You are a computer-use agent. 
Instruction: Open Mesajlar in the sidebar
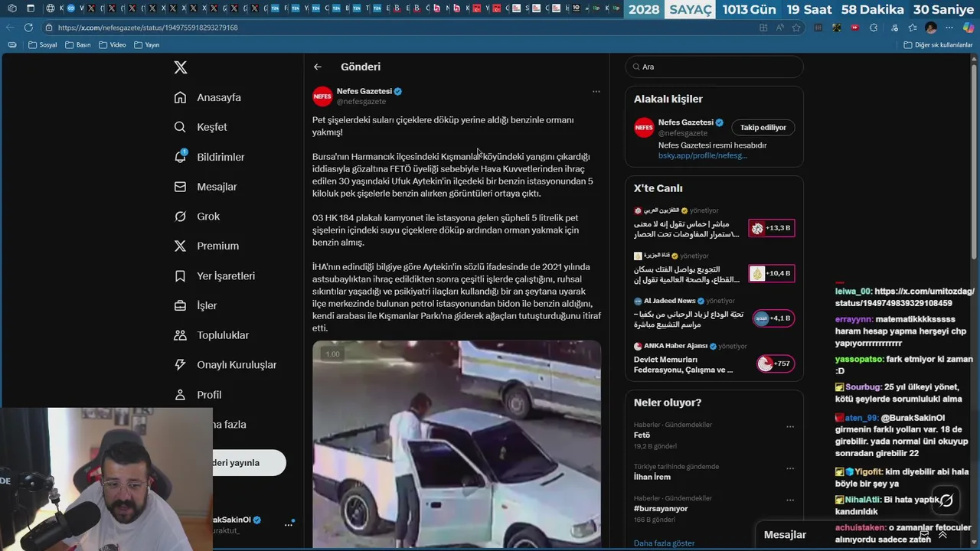tap(205, 187)
